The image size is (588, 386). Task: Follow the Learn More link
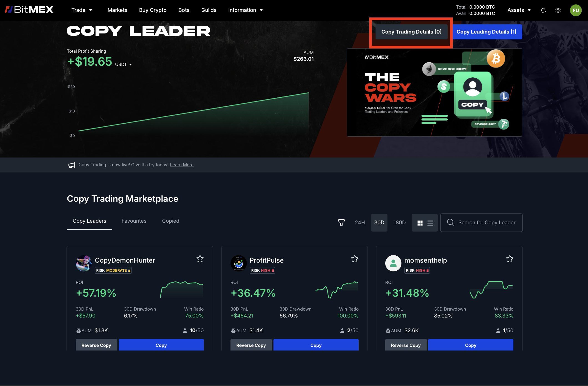click(182, 165)
